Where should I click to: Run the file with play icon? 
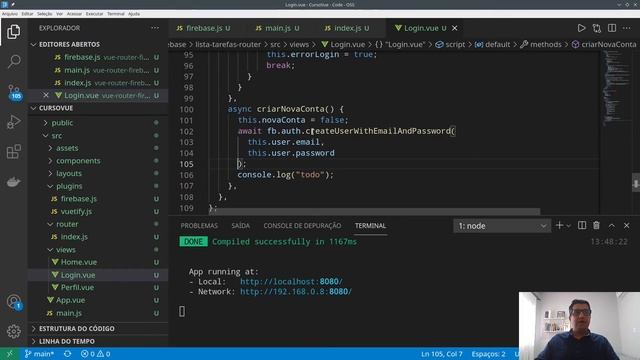click(x=581, y=28)
